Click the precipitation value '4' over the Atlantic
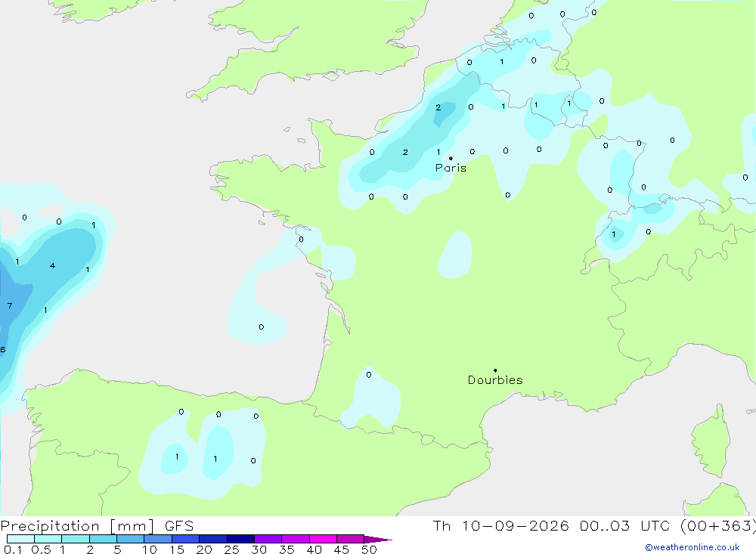Screen dimensions: 756x554 [53, 266]
